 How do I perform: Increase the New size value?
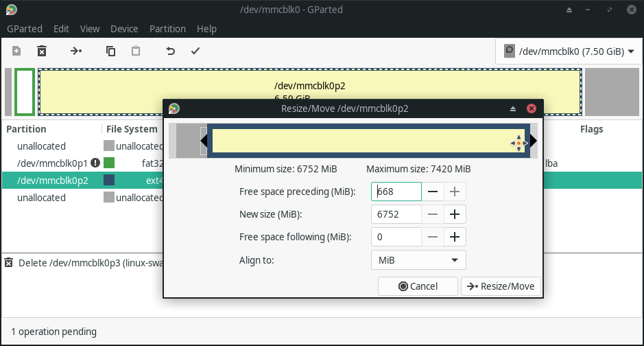pos(455,214)
